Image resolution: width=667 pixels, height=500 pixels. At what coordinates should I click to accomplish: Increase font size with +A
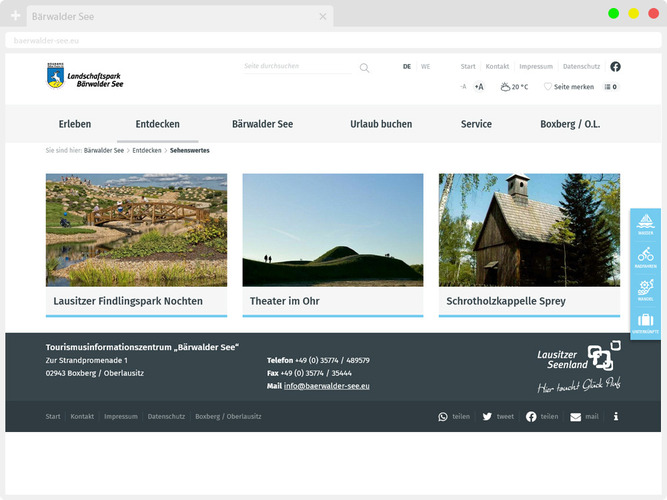[479, 87]
